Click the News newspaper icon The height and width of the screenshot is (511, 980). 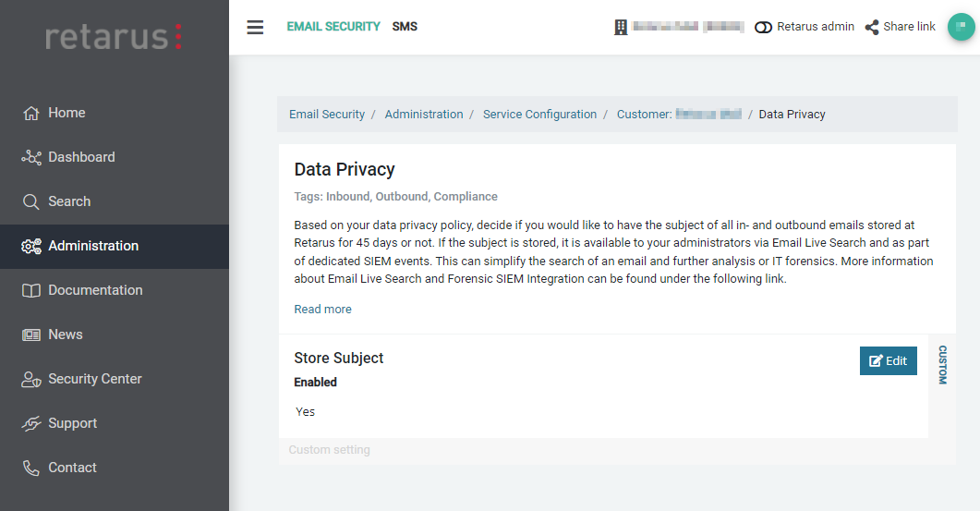pyautogui.click(x=31, y=335)
